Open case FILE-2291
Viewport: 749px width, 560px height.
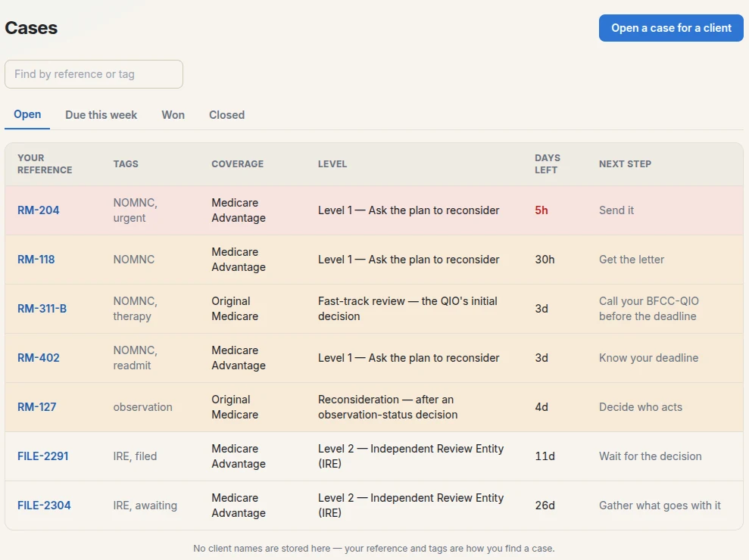(43, 456)
